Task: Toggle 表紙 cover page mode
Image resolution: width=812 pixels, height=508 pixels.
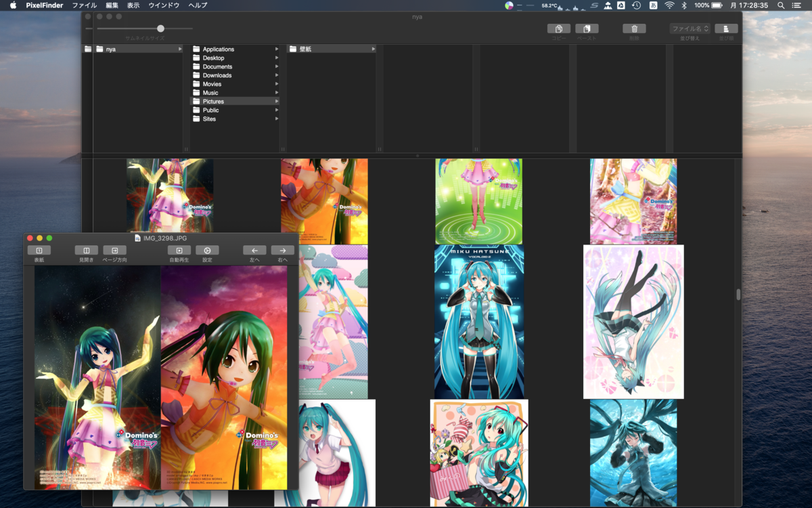Action: click(39, 251)
